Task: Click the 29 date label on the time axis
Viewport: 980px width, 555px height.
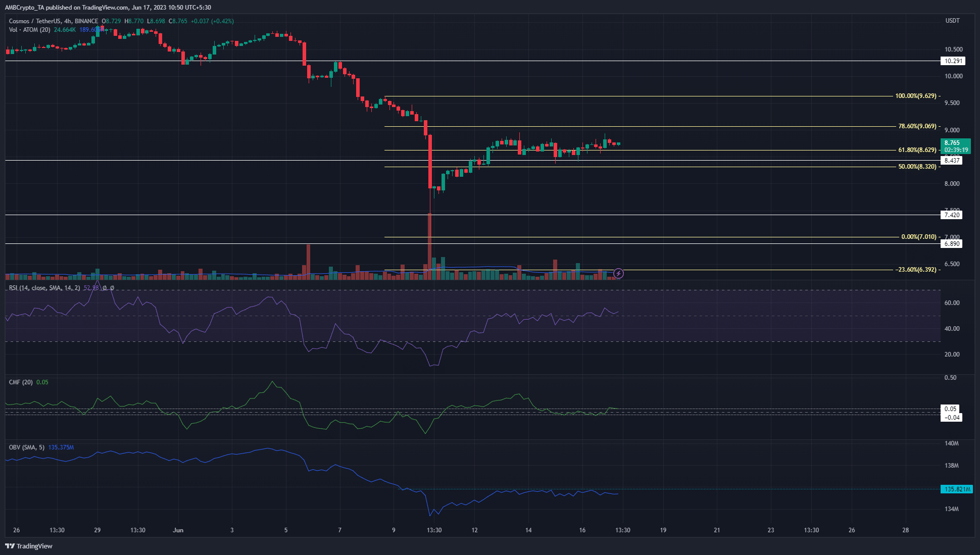Action: (x=97, y=530)
